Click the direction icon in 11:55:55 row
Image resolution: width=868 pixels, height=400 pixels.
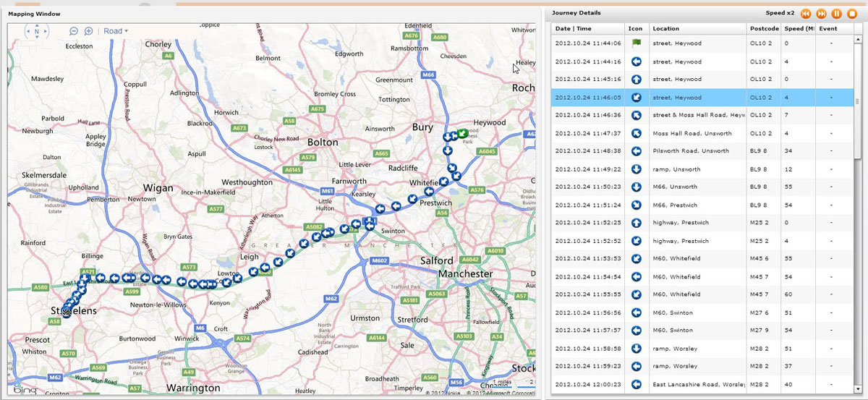coord(636,295)
